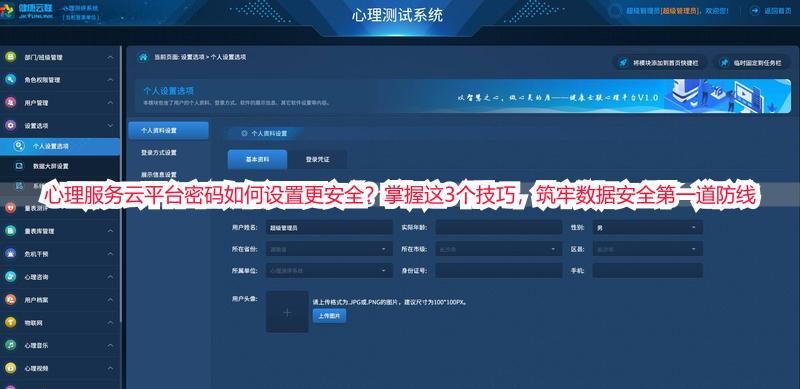This screenshot has height=389, width=800.
Task: Expand 用户管理 with its chevron
Action: [110, 103]
